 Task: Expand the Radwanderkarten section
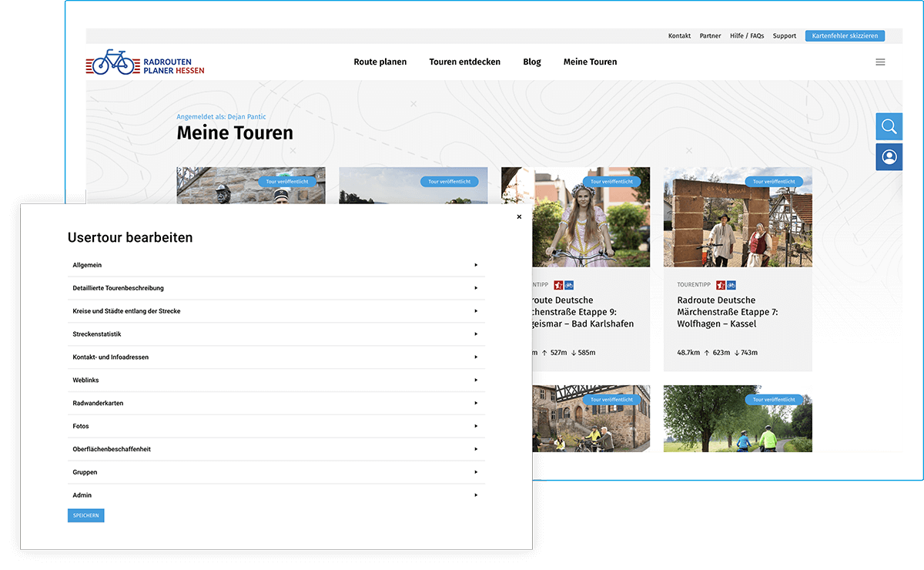click(x=276, y=404)
